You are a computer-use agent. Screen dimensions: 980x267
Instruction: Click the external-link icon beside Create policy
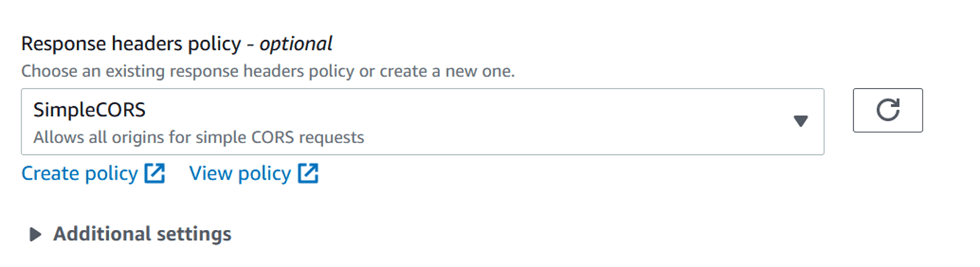pyautogui.click(x=155, y=174)
